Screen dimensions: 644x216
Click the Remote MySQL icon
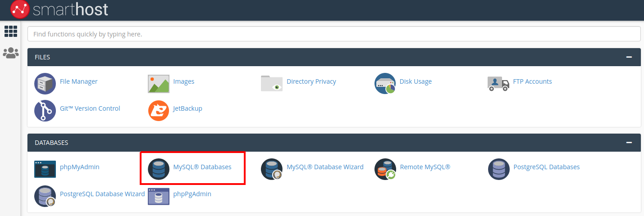(x=385, y=169)
